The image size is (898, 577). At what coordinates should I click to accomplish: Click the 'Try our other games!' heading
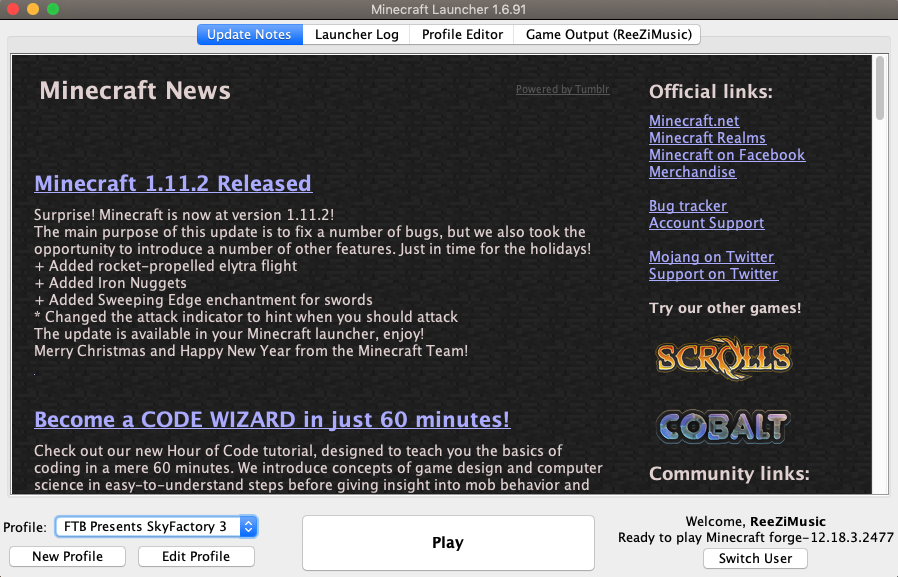point(725,308)
